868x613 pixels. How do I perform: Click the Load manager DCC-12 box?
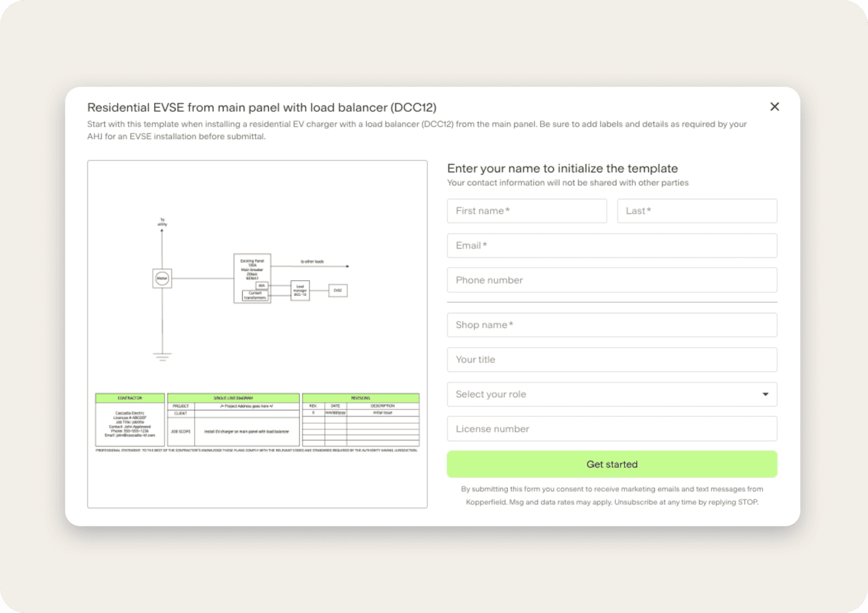tap(300, 290)
